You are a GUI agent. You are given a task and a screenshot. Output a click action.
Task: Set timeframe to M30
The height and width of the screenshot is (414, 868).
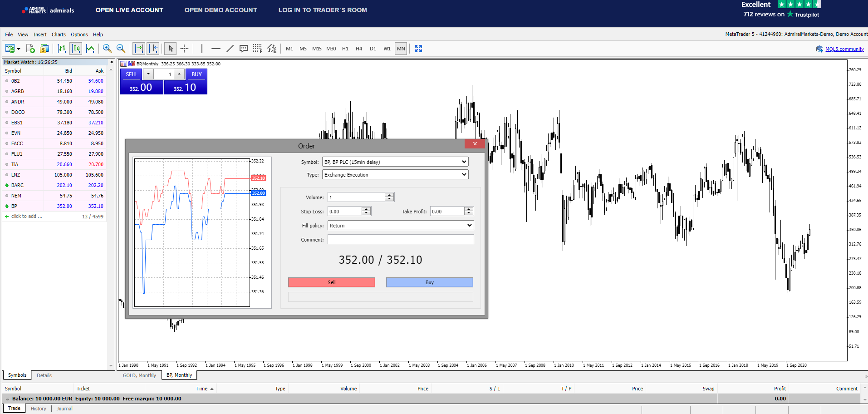pos(331,49)
